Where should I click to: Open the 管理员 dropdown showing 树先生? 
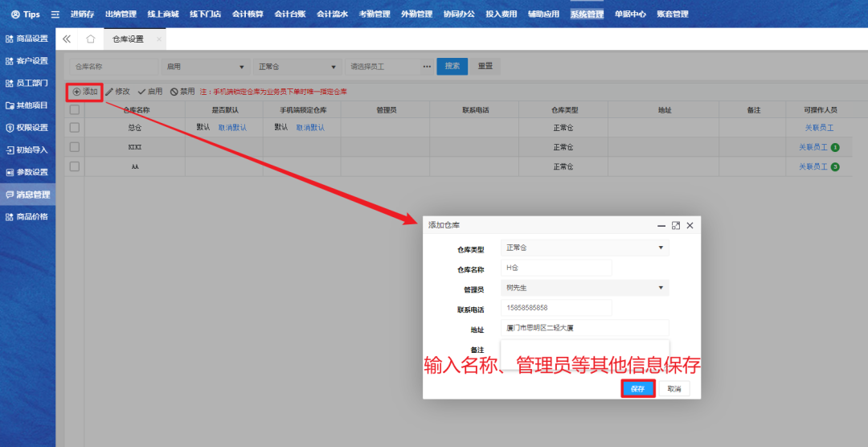pyautogui.click(x=584, y=288)
